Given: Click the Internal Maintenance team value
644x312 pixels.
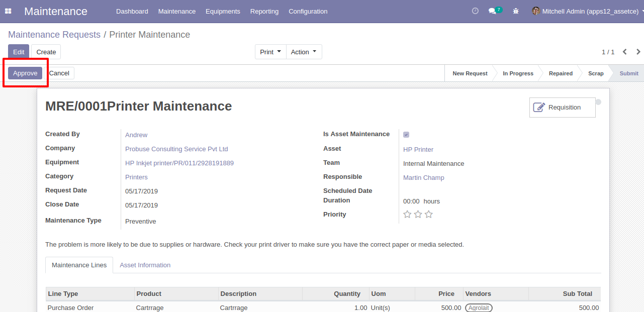Looking at the screenshot, I should pyautogui.click(x=434, y=164).
